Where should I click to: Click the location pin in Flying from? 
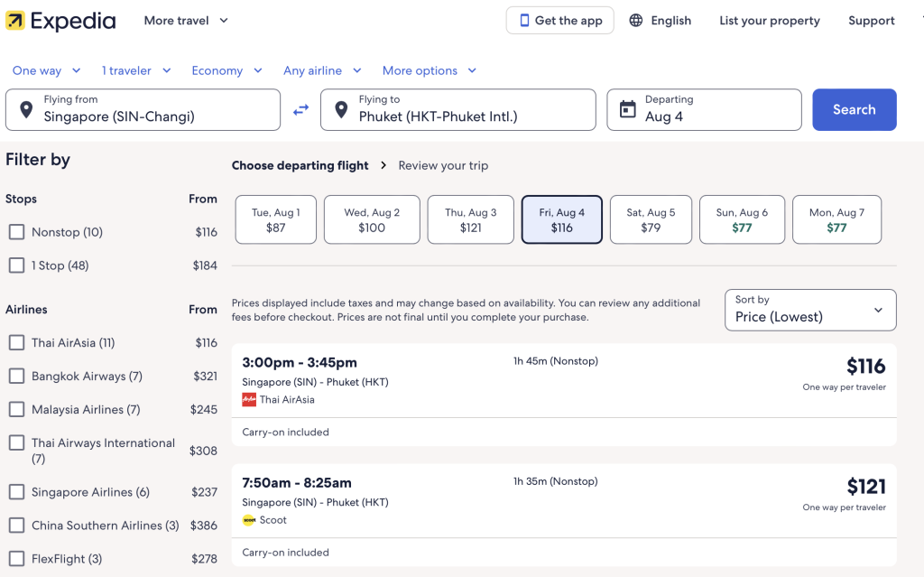pos(26,110)
